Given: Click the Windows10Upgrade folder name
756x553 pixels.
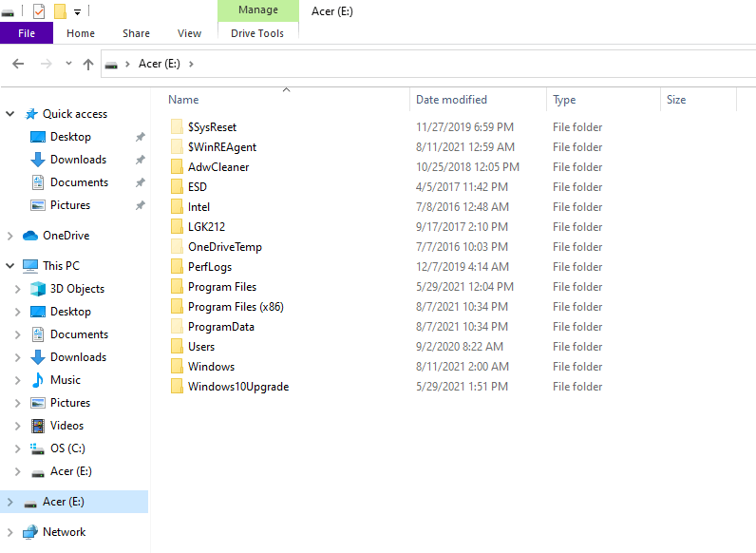Looking at the screenshot, I should (238, 387).
